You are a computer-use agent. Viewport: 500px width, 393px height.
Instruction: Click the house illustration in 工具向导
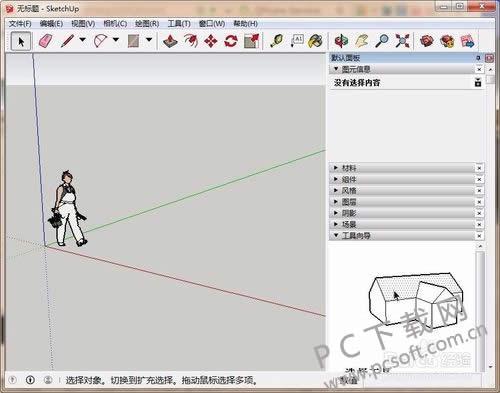[416, 300]
